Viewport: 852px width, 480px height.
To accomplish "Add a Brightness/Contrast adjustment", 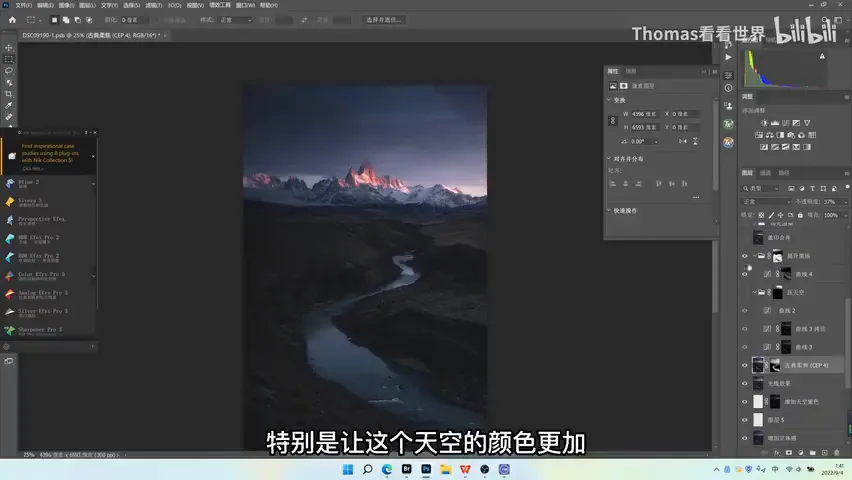I will pyautogui.click(x=764, y=123).
